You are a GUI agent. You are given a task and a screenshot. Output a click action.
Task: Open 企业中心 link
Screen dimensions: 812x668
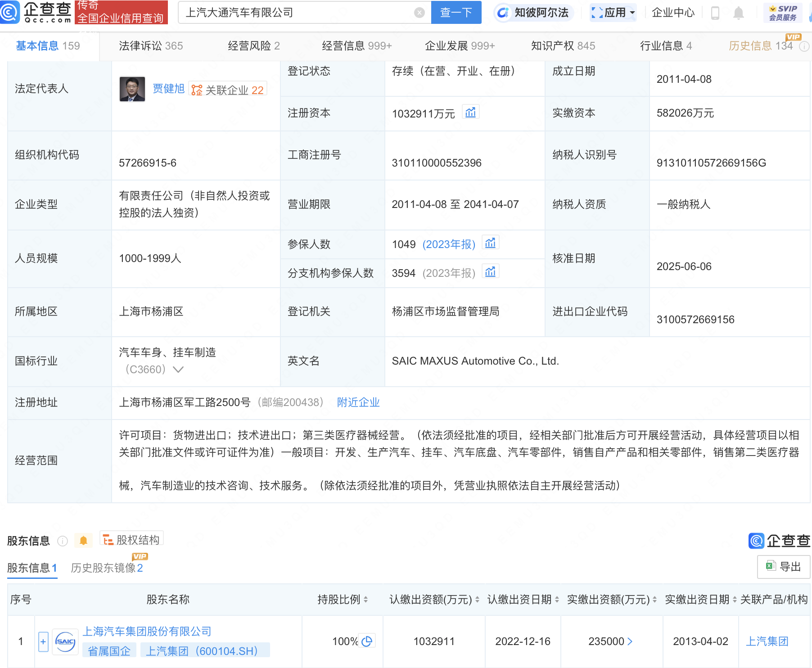[673, 13]
